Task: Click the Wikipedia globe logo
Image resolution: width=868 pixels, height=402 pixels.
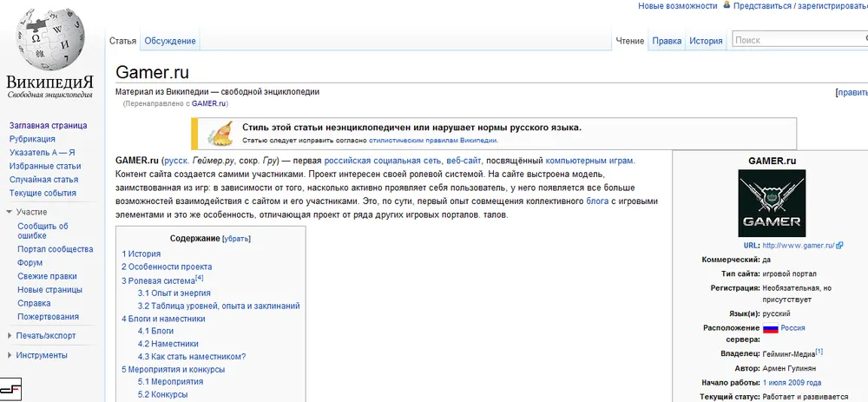Action: pyautogui.click(x=48, y=43)
